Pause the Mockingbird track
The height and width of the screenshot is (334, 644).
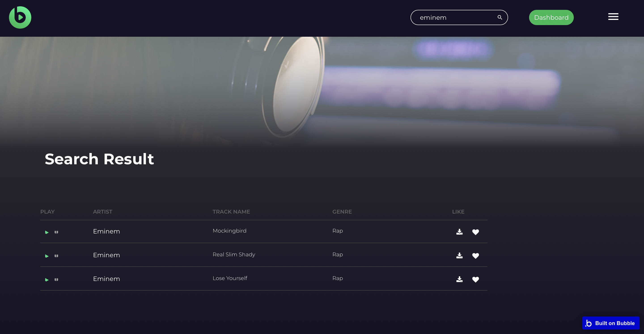(56, 232)
